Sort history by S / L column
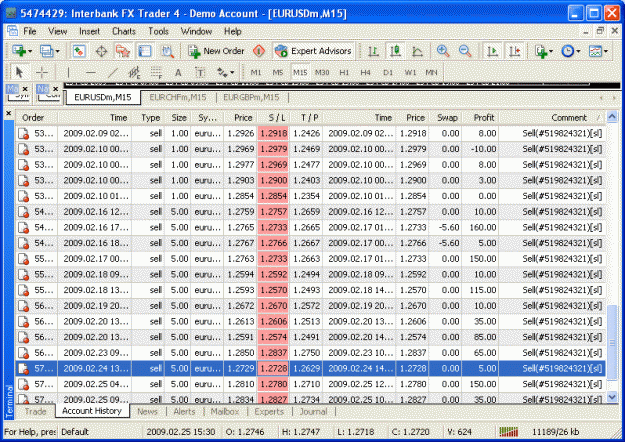Screen dimensions: 625x442 [273, 118]
